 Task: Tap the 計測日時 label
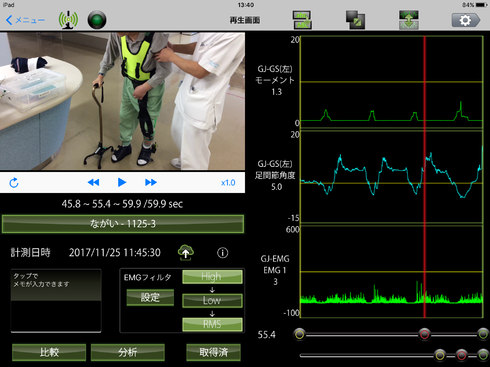30,253
